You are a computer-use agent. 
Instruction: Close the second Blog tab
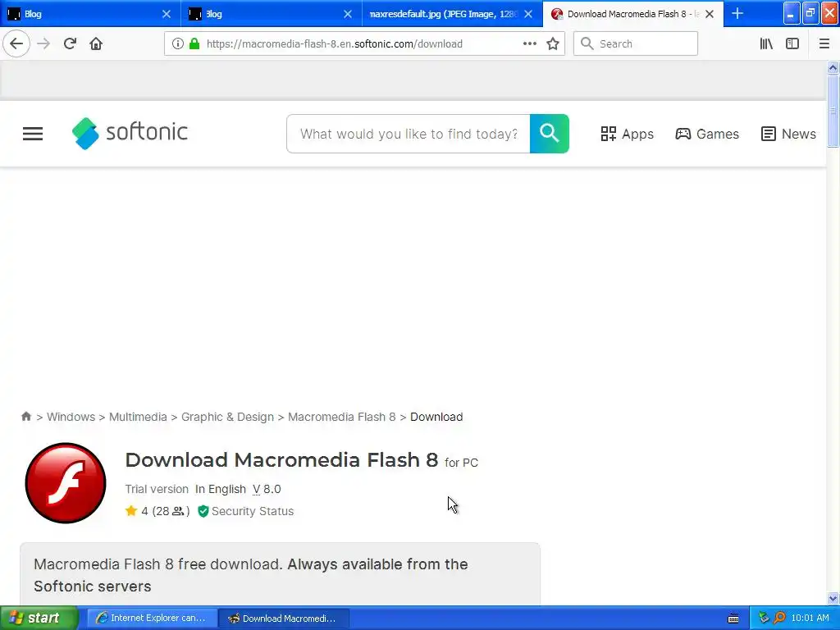coord(348,14)
